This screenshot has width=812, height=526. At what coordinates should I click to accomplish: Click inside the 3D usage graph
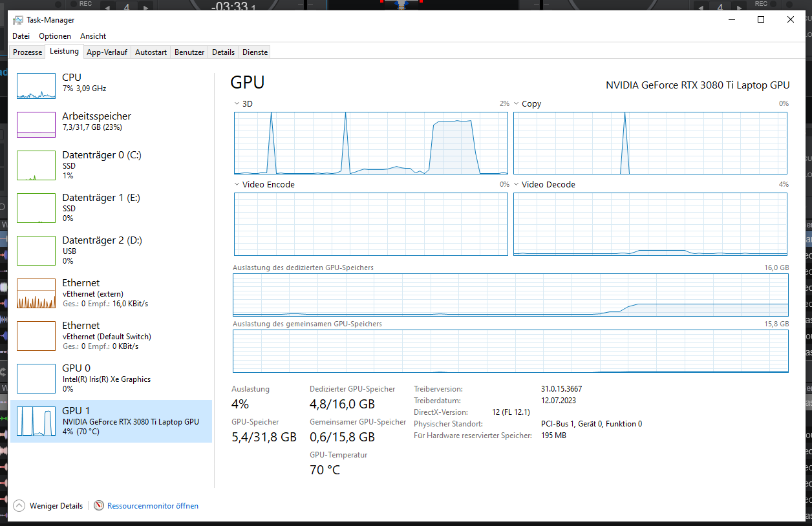point(371,143)
